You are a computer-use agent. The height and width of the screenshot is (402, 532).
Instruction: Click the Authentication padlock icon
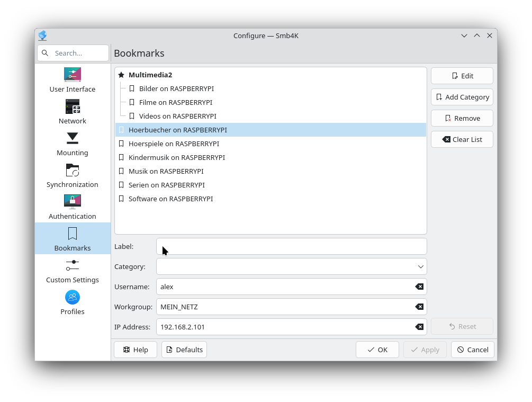tap(73, 202)
